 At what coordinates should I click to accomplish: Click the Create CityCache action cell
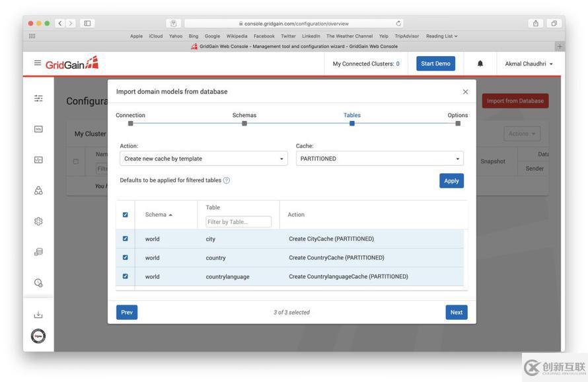tap(331, 239)
